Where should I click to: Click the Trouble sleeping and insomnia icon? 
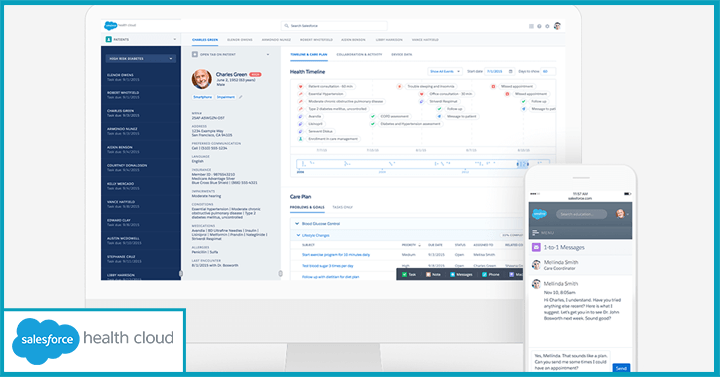(x=399, y=86)
